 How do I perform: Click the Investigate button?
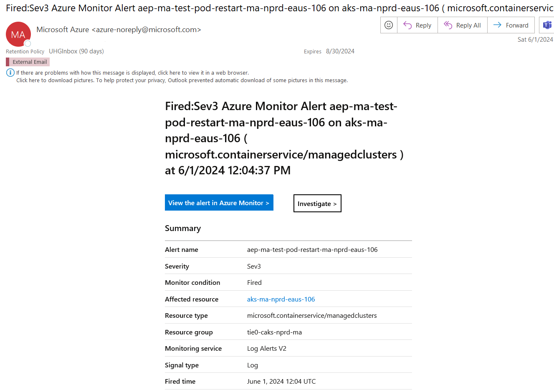pyautogui.click(x=317, y=204)
